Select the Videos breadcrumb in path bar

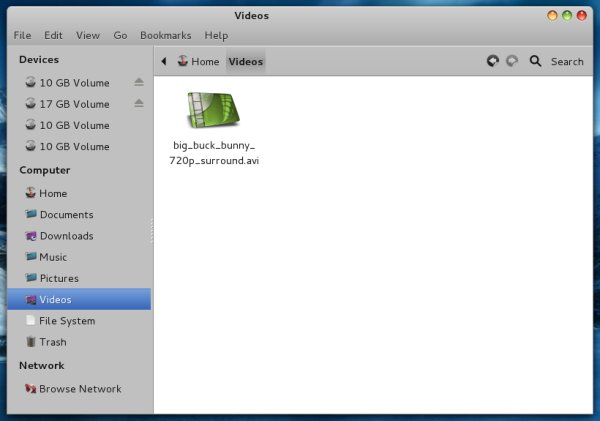click(246, 61)
